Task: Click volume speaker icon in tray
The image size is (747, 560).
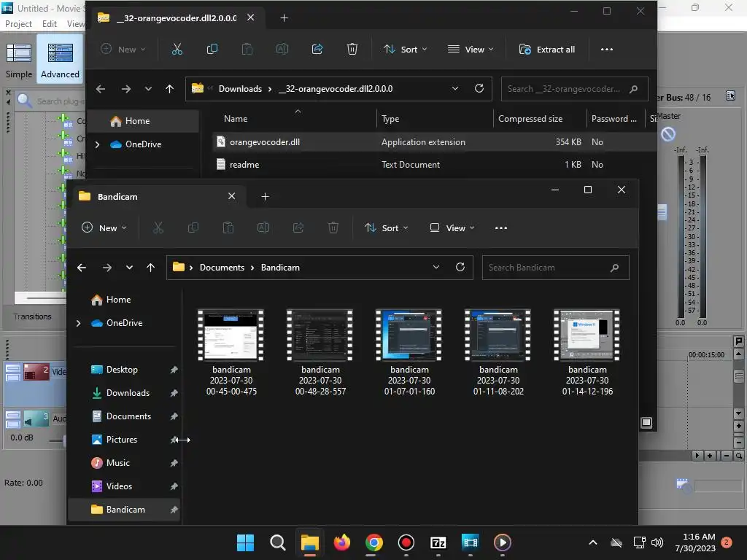Action: point(657,542)
